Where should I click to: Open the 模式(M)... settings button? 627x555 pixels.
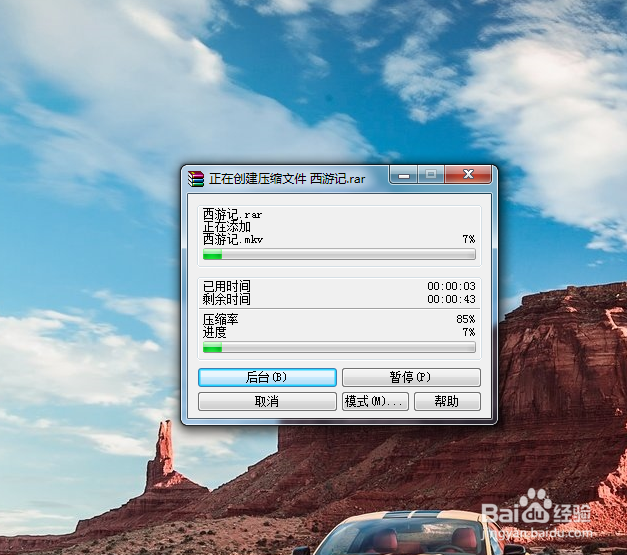(x=375, y=401)
